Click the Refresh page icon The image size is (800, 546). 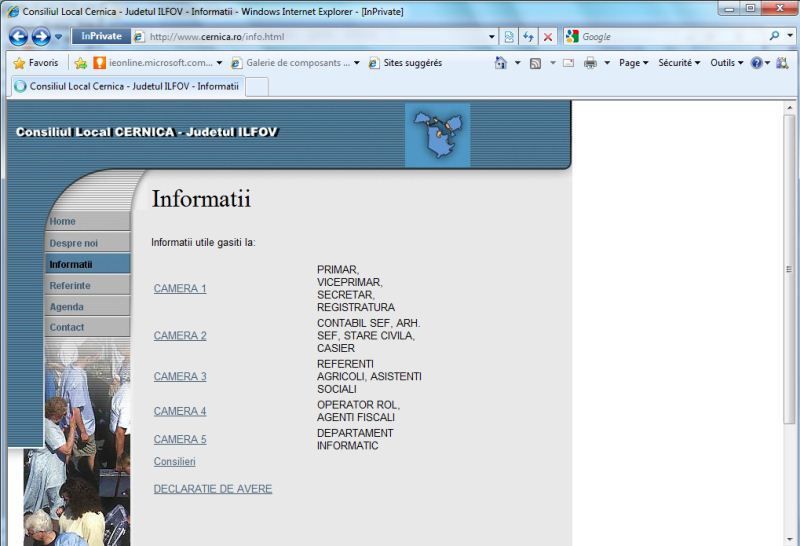(x=529, y=37)
